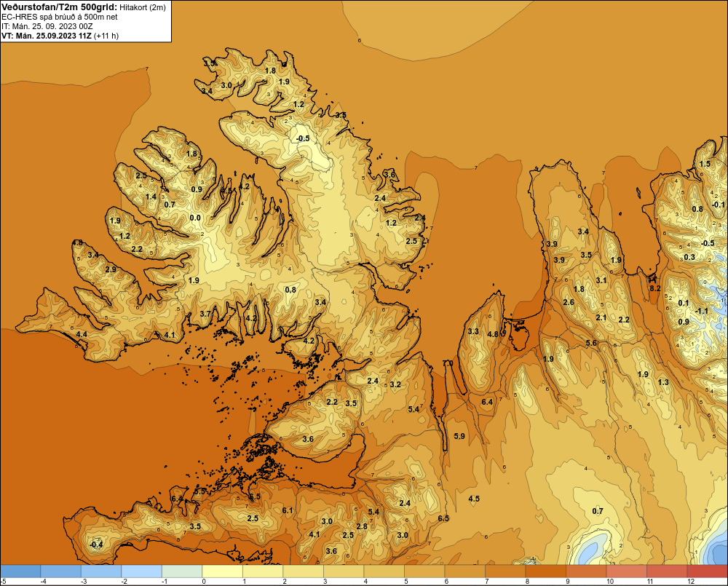Click the valid time line 'VT: Mán. 25.09.2023 11Z'

pyautogui.click(x=47, y=36)
